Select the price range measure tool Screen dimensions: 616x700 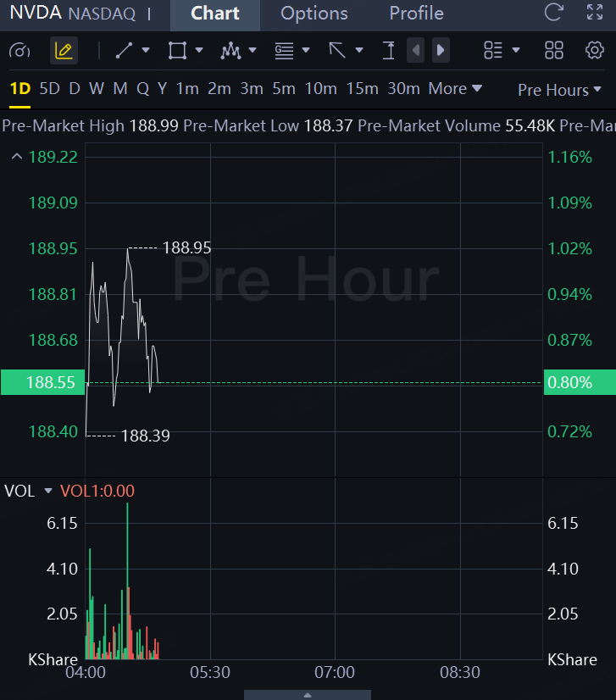[x=389, y=51]
